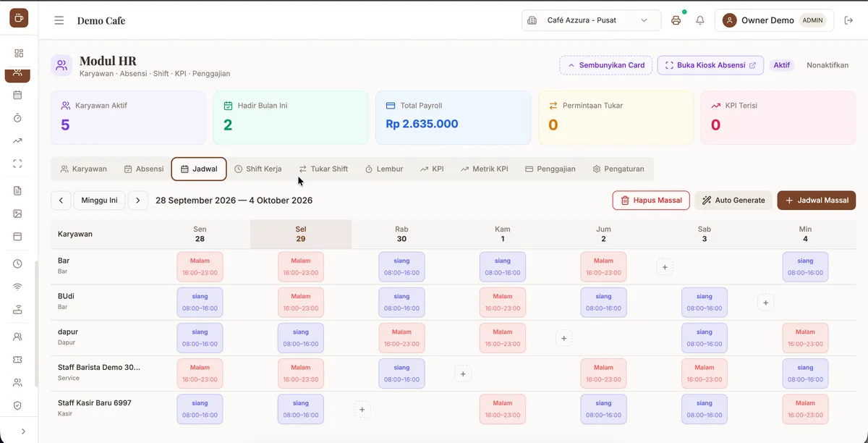This screenshot has height=443, width=868.
Task: Click the Total Payroll summary card
Action: tap(453, 118)
